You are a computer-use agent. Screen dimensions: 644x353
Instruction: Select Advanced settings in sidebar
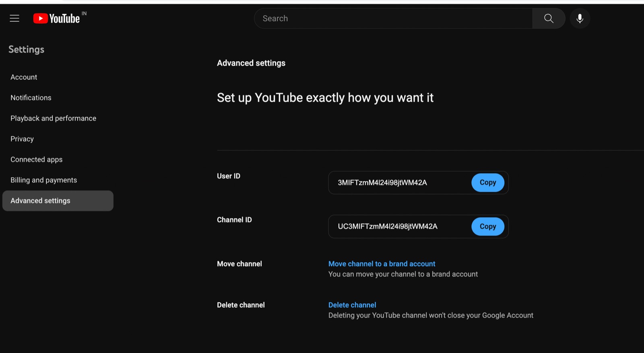pos(58,201)
